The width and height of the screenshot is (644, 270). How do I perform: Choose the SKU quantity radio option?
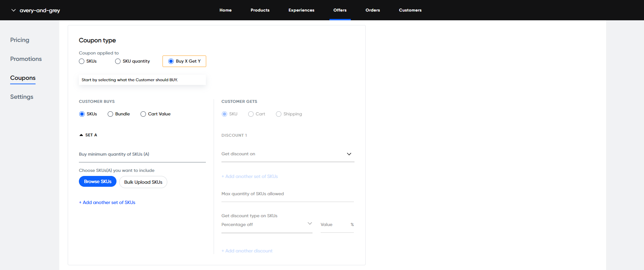tap(118, 61)
